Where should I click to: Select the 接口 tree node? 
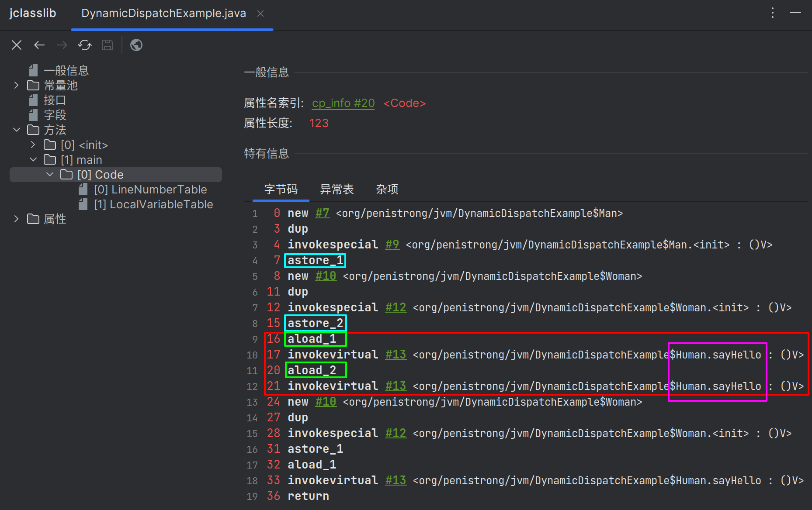pos(55,100)
